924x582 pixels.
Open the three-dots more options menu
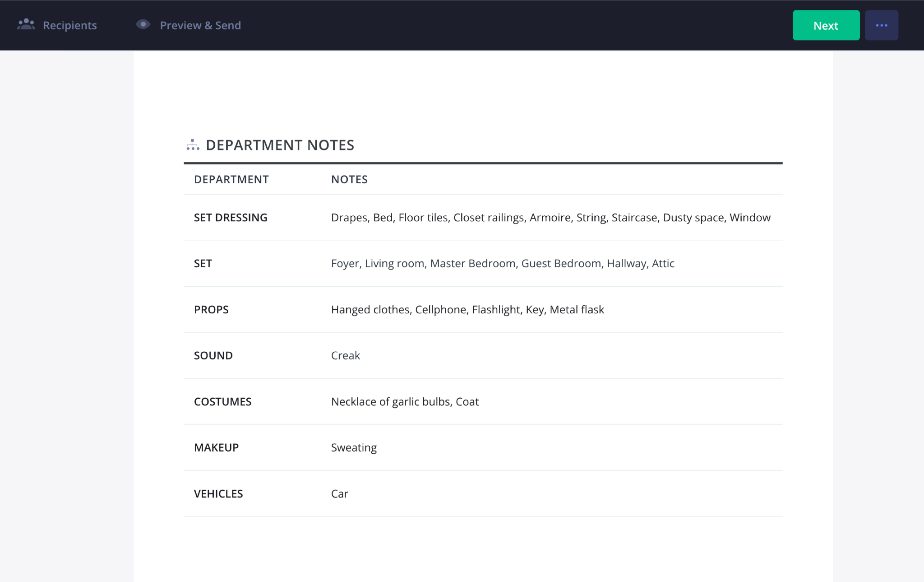pyautogui.click(x=881, y=25)
